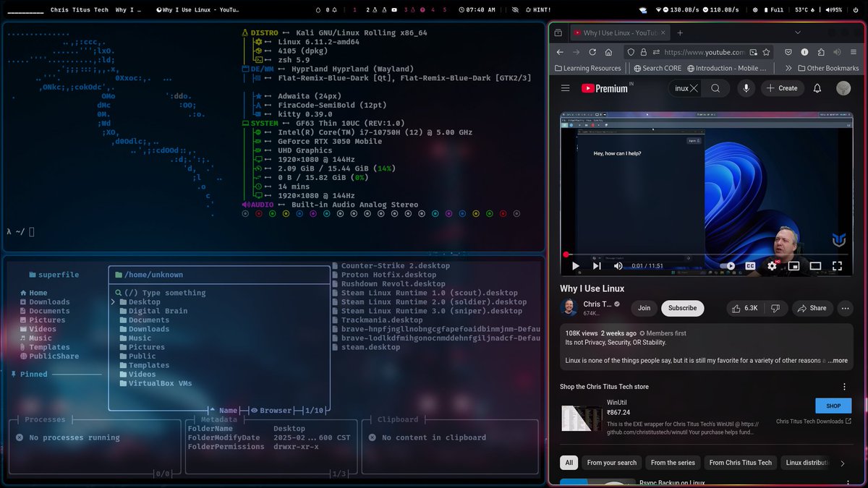This screenshot has width=868, height=488.
Task: Open Firefox View icon left of tab
Action: (559, 33)
